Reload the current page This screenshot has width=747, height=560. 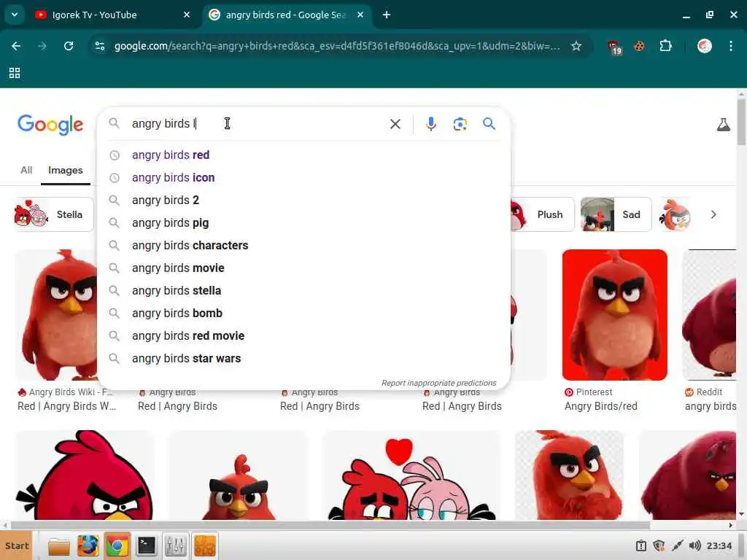69,46
